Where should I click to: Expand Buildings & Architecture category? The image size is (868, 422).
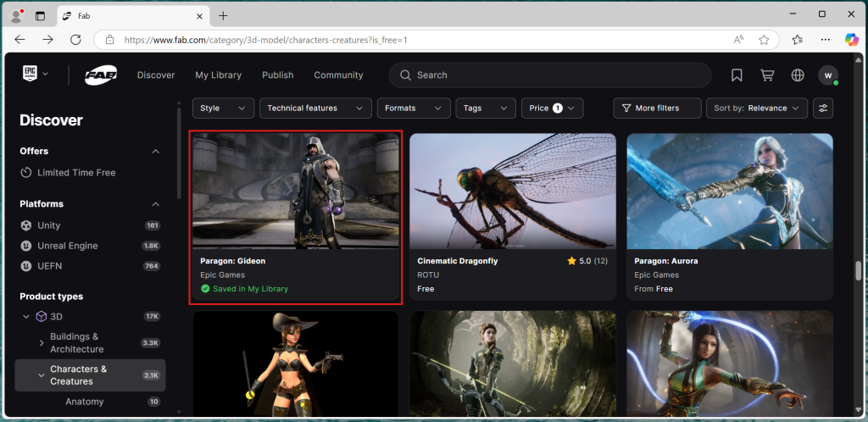tap(41, 343)
